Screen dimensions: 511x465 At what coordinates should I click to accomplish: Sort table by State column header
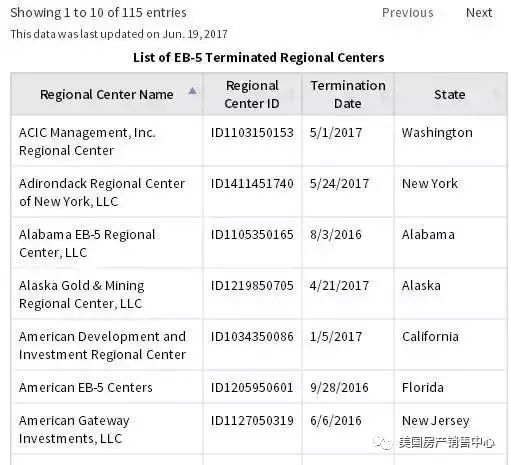(x=451, y=94)
